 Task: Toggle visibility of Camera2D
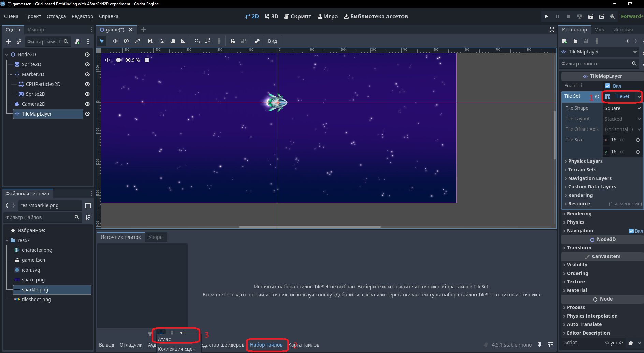[87, 104]
